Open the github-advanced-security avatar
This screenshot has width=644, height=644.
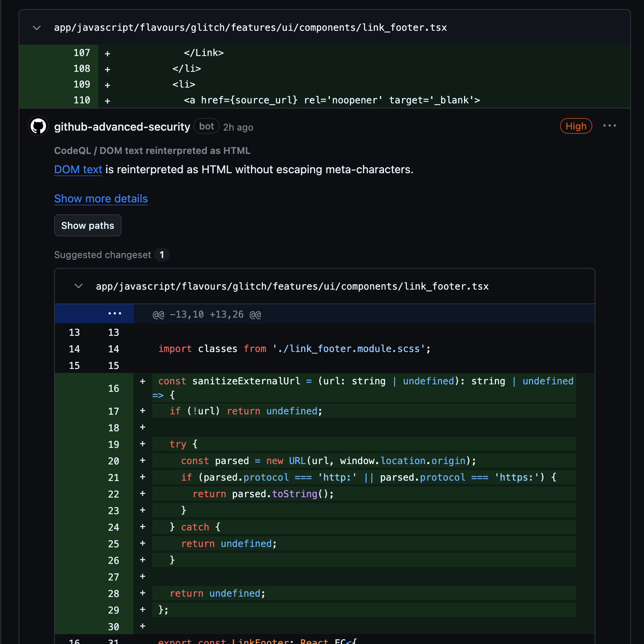click(x=38, y=126)
